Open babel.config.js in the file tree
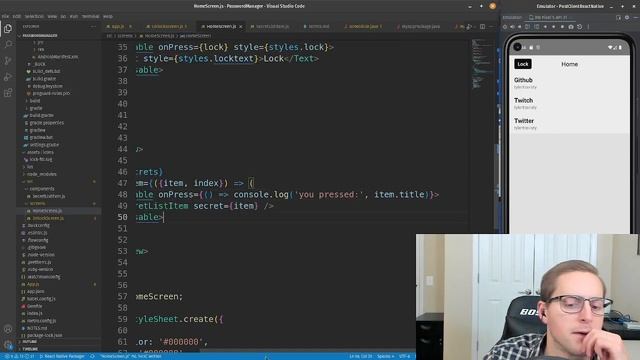Viewport: 640px width, 360px height. coord(41,299)
